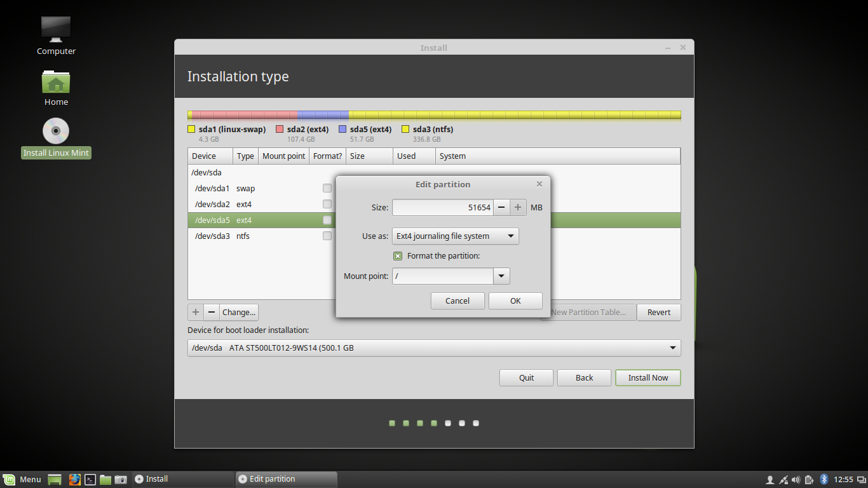Screen dimensions: 868x488
Task: Open the Bluetooth tray icon
Action: [x=824, y=480]
